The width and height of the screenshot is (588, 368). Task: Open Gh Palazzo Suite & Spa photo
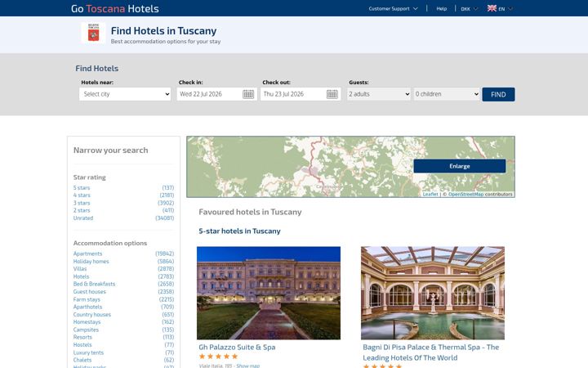269,293
